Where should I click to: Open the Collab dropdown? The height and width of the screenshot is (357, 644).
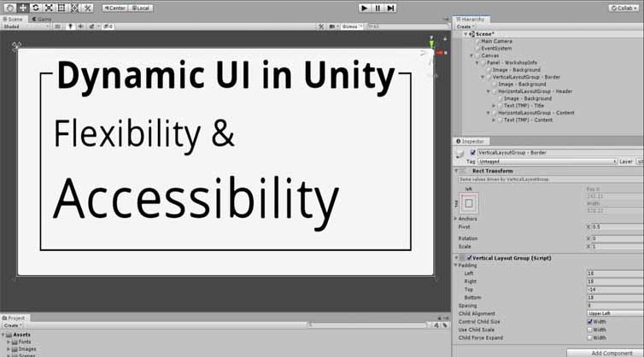(623, 8)
